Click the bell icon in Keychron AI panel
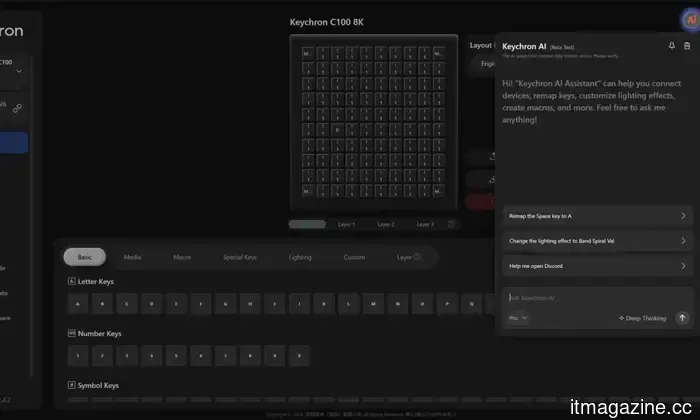This screenshot has height=420, width=700. [671, 46]
